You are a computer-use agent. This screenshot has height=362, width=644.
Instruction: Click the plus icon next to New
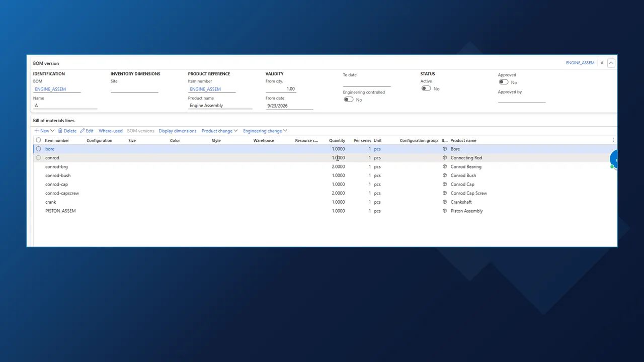37,131
